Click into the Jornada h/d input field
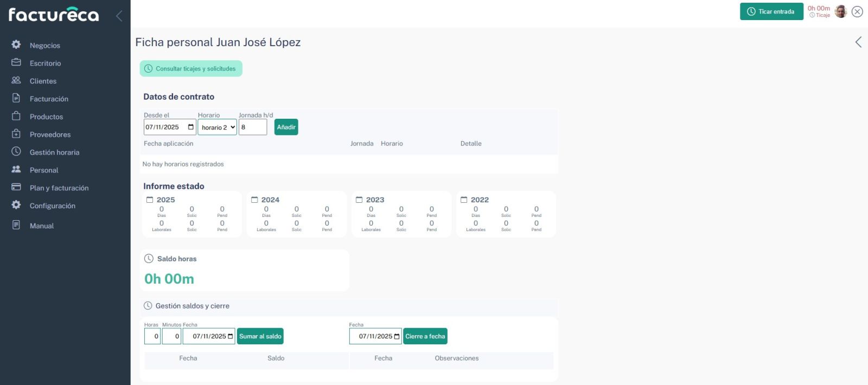 coord(253,127)
